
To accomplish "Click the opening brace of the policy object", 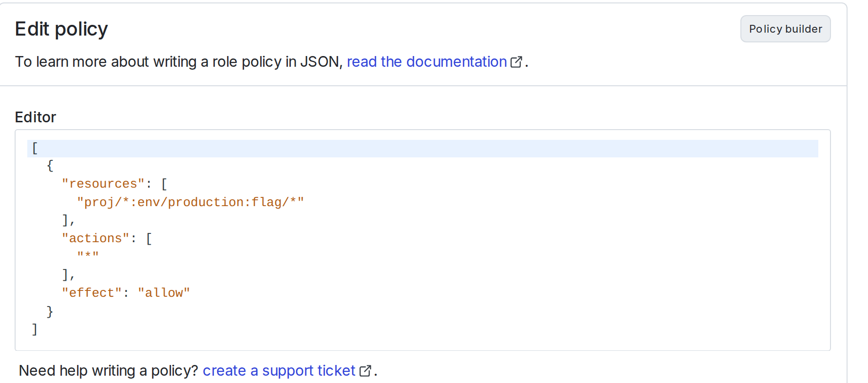I will (x=49, y=166).
